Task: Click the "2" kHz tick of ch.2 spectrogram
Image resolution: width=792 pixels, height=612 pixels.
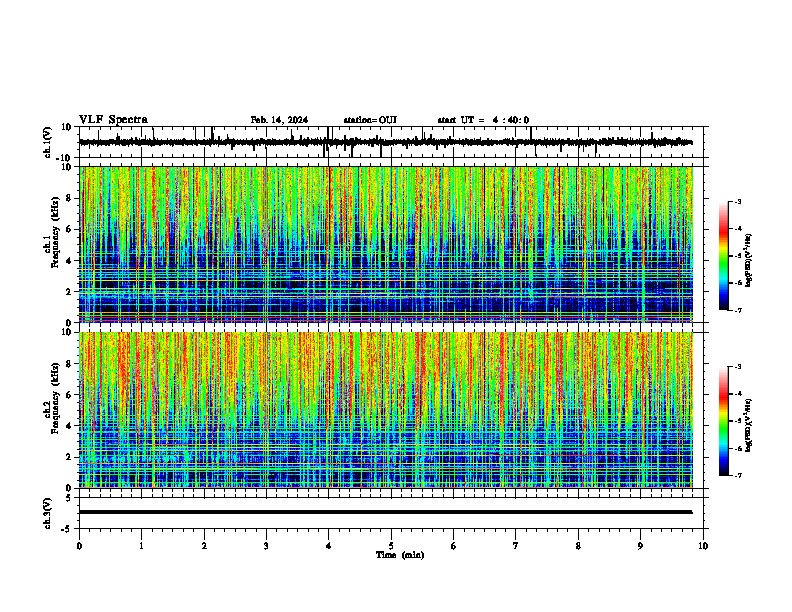Action: pyautogui.click(x=70, y=457)
